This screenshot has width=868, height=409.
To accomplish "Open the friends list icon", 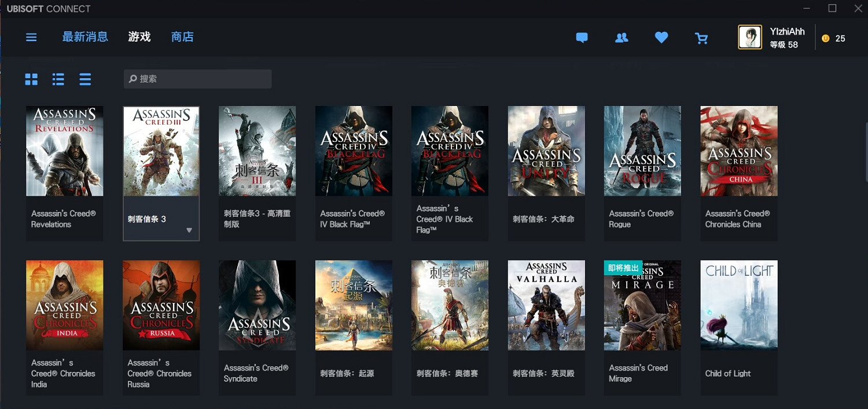I will [x=621, y=38].
